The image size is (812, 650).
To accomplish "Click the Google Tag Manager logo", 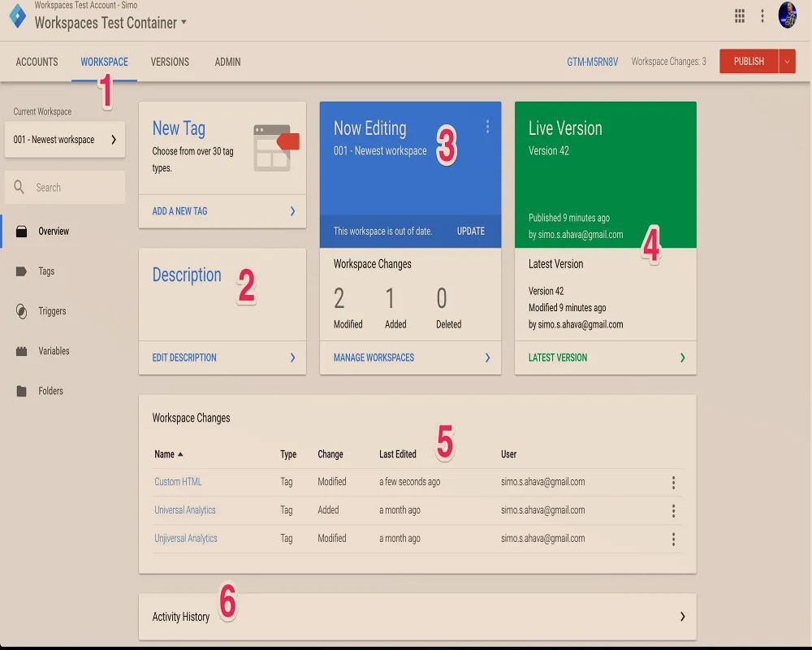I will pyautogui.click(x=16, y=15).
